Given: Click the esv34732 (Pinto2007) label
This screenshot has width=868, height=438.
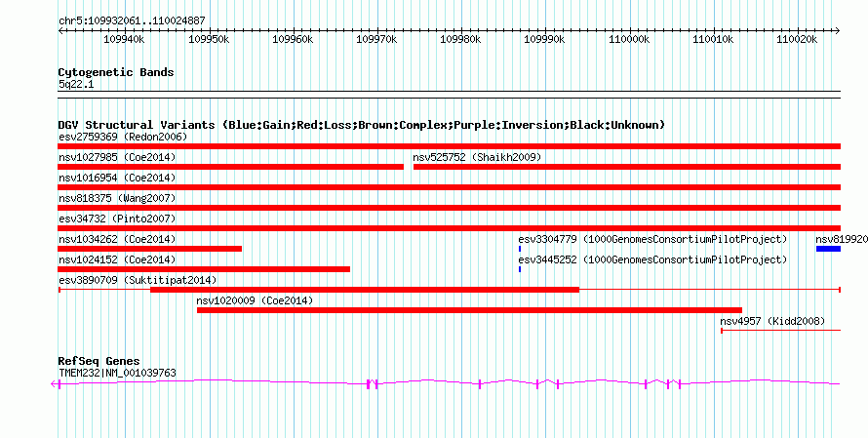Looking at the screenshot, I should [x=117, y=219].
